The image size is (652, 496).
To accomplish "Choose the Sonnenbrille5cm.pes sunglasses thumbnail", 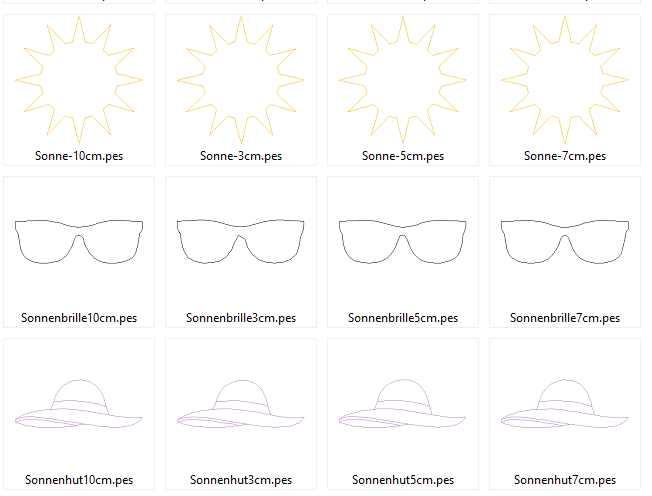I will (x=403, y=242).
